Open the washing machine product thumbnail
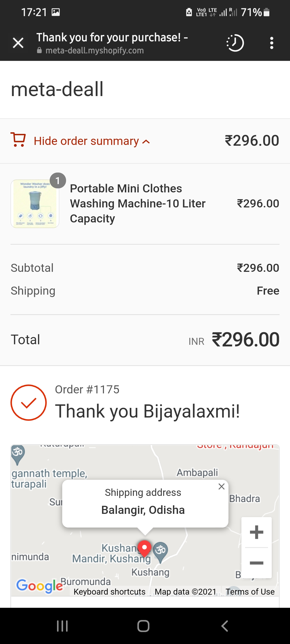 [x=35, y=204]
